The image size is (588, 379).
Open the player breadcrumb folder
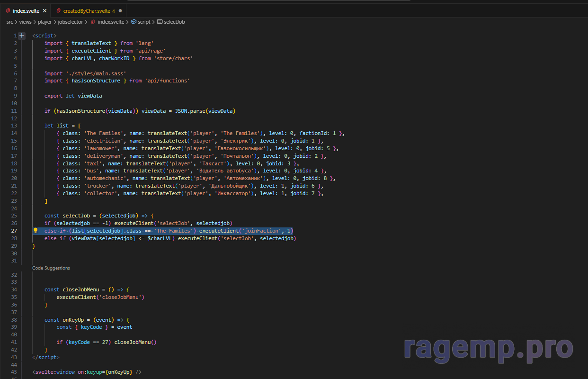tap(45, 22)
